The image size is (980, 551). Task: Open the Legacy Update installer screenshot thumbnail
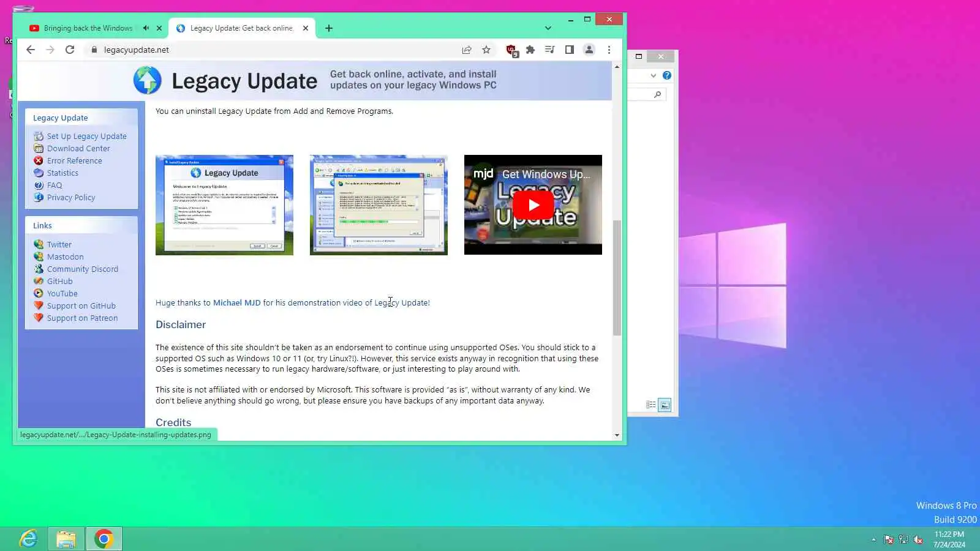click(x=224, y=205)
